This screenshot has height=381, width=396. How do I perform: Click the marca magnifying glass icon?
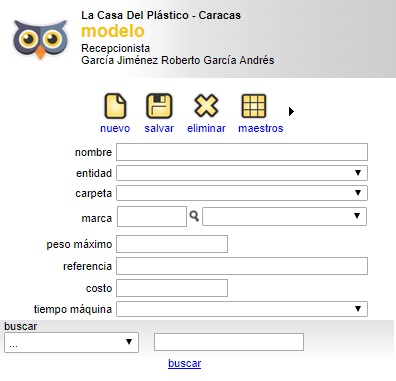tap(194, 216)
